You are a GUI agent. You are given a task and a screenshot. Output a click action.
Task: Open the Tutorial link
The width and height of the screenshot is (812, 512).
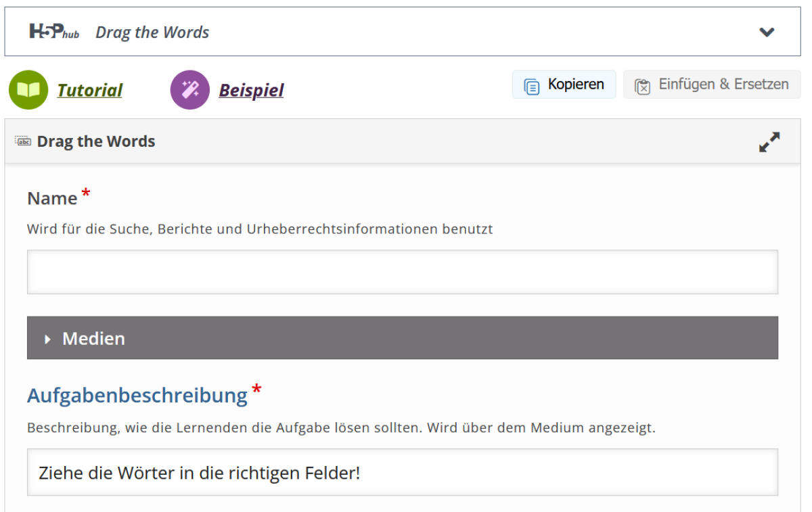tap(89, 91)
